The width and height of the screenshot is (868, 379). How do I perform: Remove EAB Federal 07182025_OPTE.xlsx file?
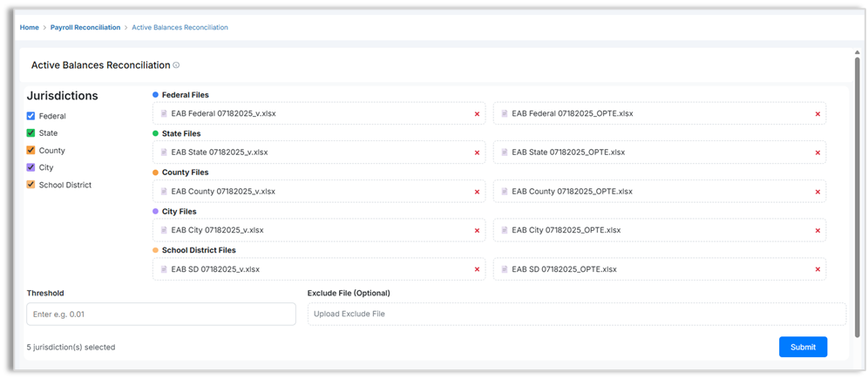[x=817, y=113]
